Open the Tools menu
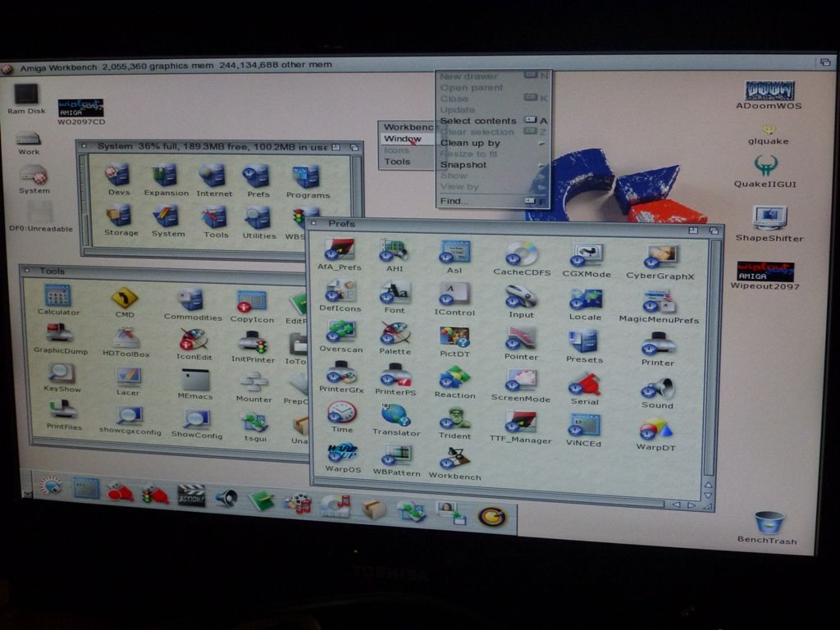This screenshot has height=630, width=840. click(x=398, y=162)
